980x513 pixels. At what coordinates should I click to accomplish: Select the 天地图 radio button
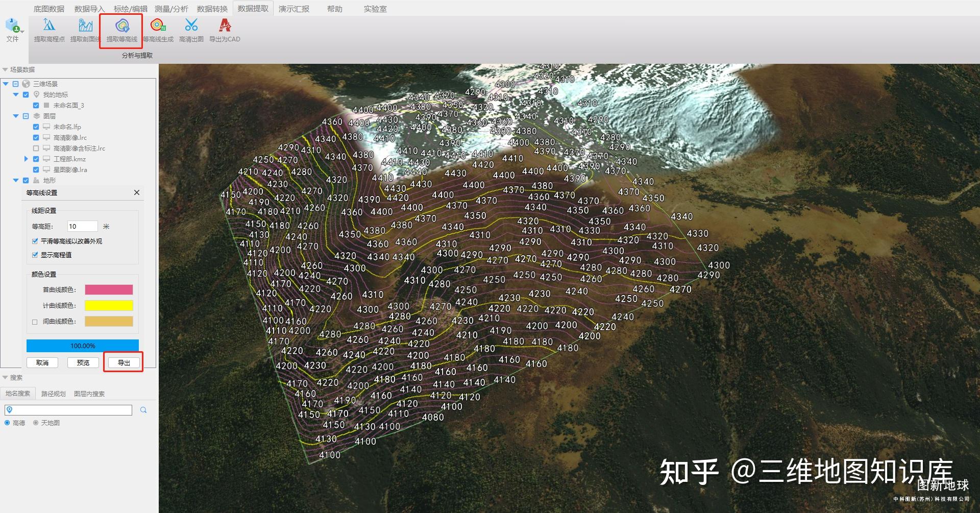click(x=36, y=423)
